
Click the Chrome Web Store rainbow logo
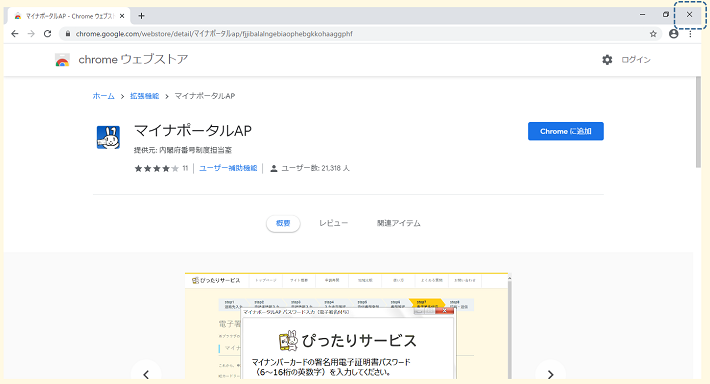(x=62, y=60)
